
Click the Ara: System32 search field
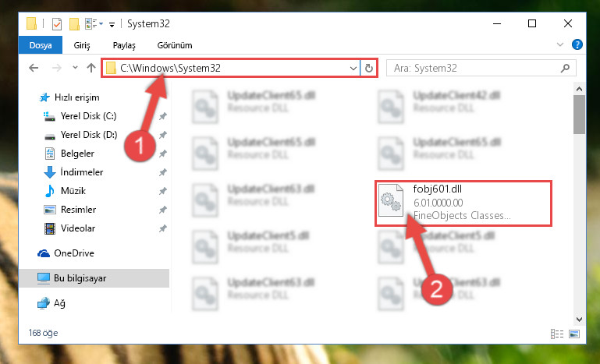click(x=474, y=68)
